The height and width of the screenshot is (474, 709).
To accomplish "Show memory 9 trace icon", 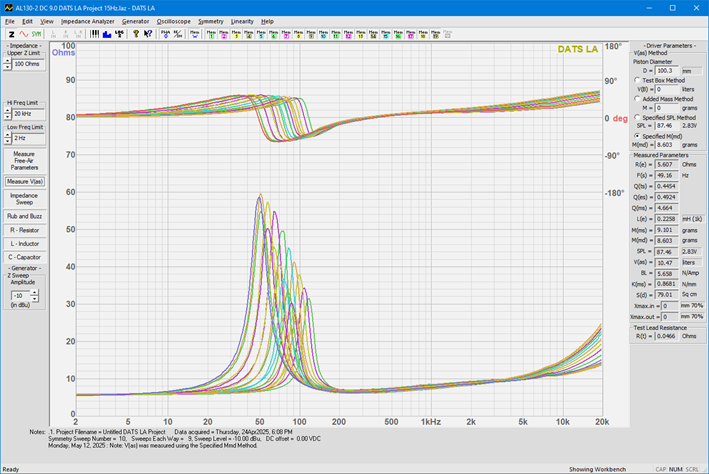I will [x=311, y=34].
